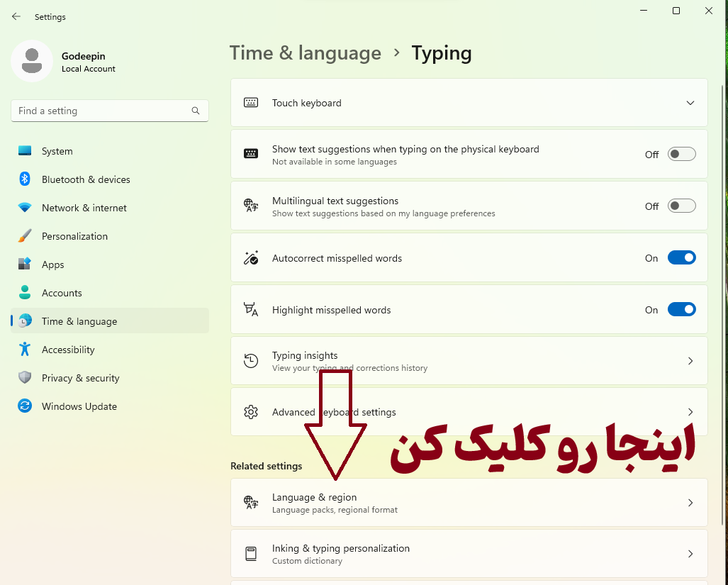Screen dimensions: 728x585
Task: Select Apps in the sidebar
Action: point(110,264)
